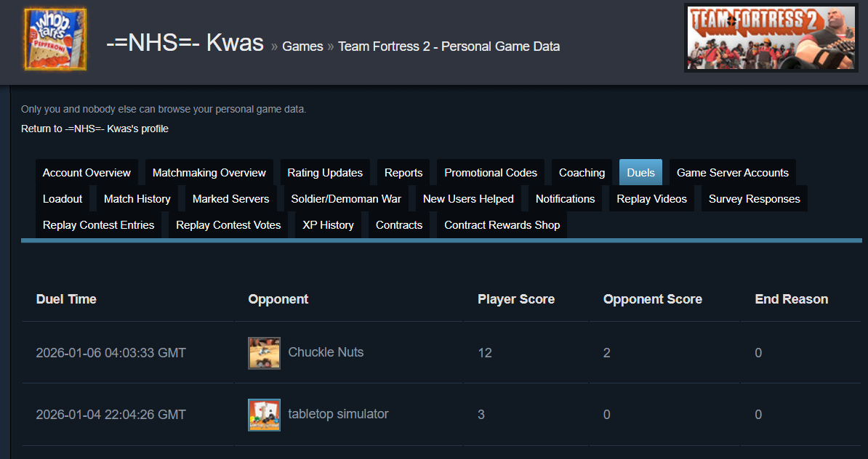This screenshot has height=459, width=868.
Task: Select the Rating Updates tab
Action: pos(325,173)
